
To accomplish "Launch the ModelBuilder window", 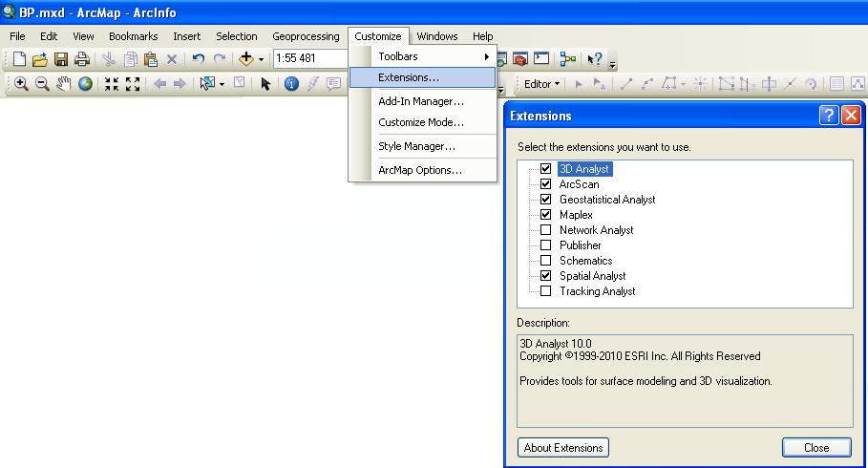I will [568, 58].
